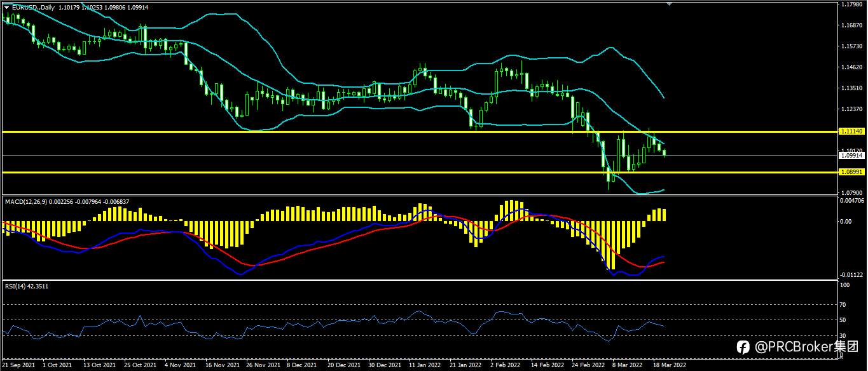Click the 1.17980 price scale value
The image size is (868, 371).
pos(851,4)
